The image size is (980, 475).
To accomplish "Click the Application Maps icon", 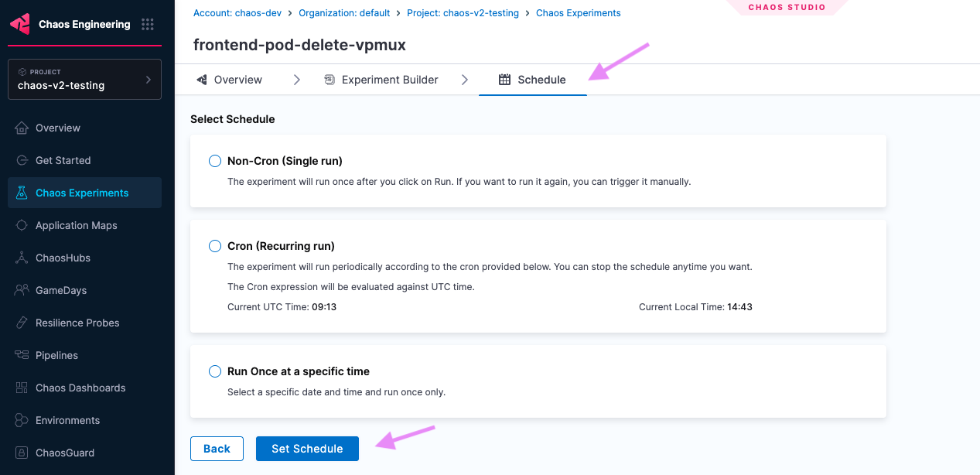I will pyautogui.click(x=22, y=225).
